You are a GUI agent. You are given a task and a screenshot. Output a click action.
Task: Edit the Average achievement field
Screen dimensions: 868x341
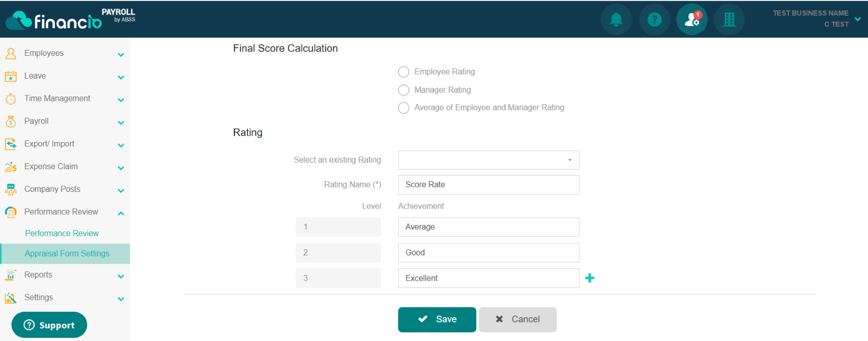(488, 227)
